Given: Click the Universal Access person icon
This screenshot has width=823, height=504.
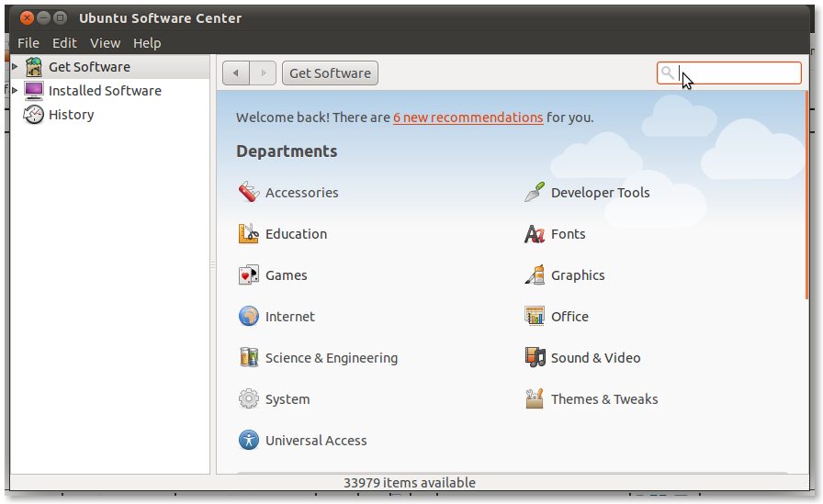Looking at the screenshot, I should point(249,440).
